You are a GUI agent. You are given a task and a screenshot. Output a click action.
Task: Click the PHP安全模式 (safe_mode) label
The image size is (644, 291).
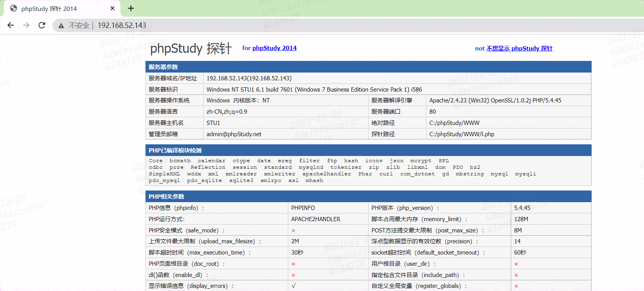point(187,230)
